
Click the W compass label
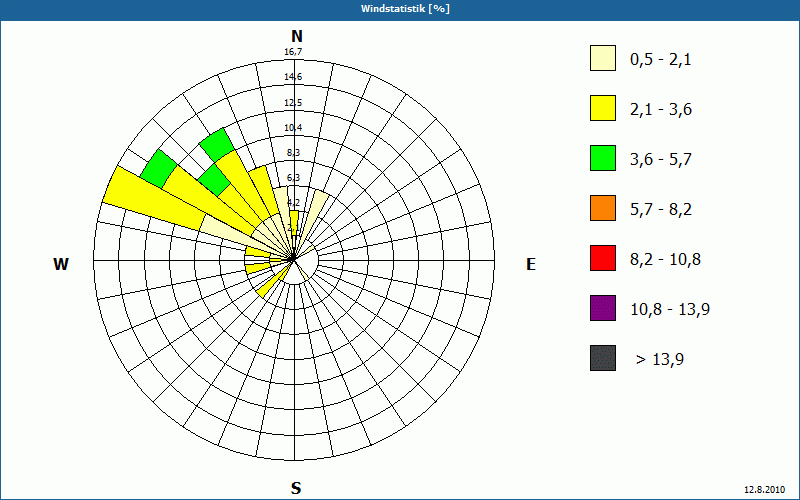click(x=61, y=264)
